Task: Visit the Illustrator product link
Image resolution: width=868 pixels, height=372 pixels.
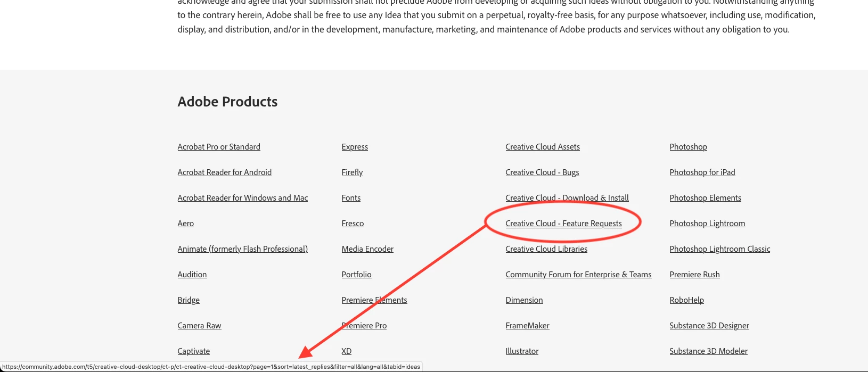Action: [x=522, y=351]
